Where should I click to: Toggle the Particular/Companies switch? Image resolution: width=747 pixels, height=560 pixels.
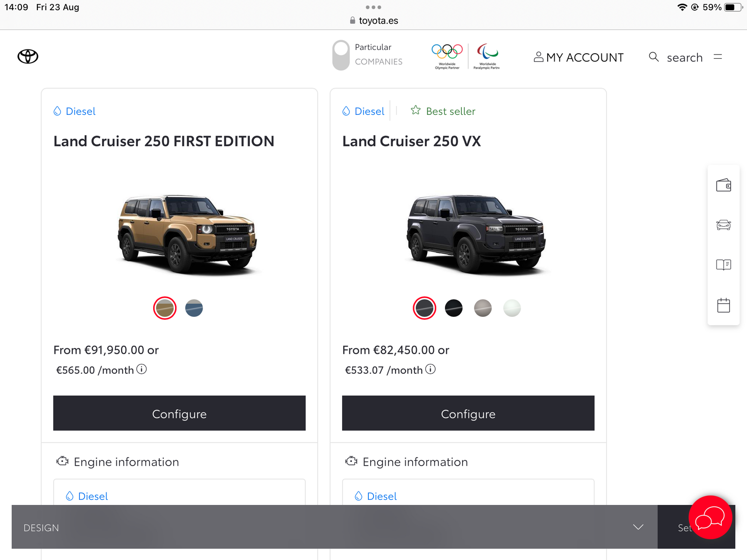(x=341, y=55)
